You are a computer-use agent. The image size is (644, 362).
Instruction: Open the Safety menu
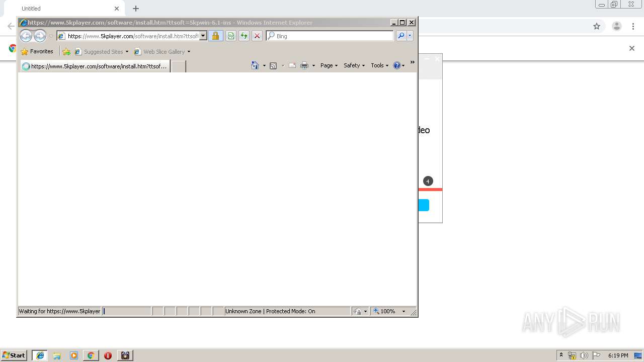coord(354,65)
